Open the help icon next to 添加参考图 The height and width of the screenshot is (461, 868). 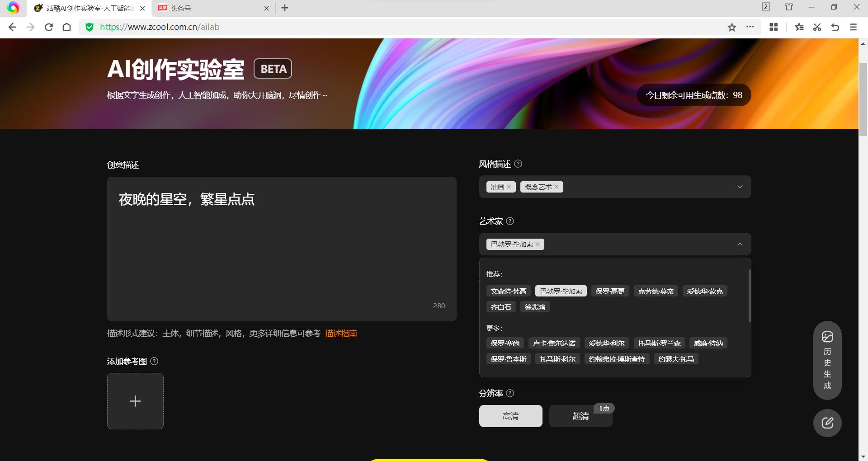[155, 361]
